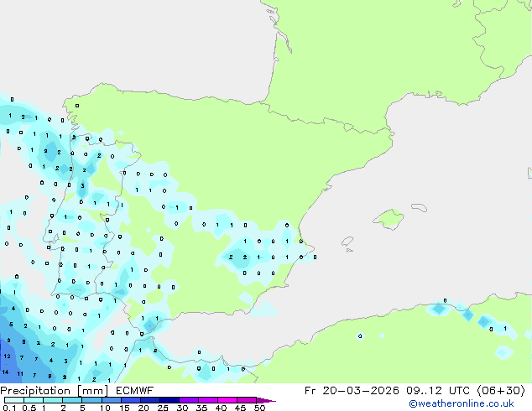This screenshot has height=411, width=532.
Task: Click the legend label "40"
Action: click(221, 408)
